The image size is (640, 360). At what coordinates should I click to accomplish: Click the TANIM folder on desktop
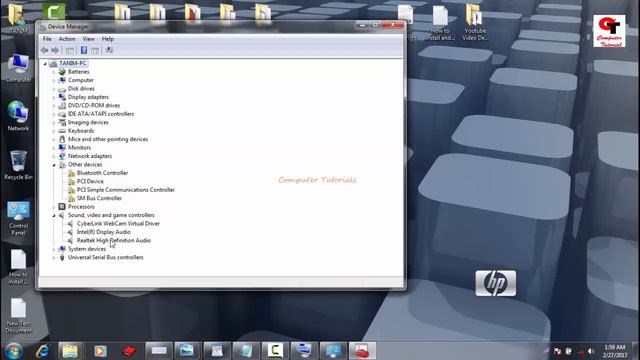click(18, 18)
